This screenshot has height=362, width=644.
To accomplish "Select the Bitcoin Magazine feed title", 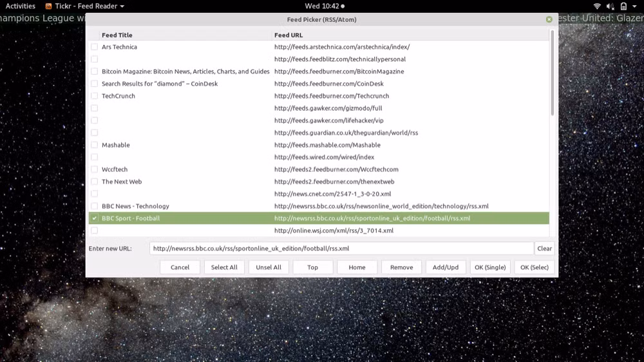I will click(185, 71).
